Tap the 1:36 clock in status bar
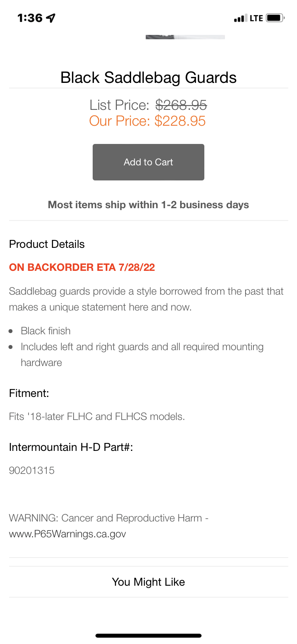This screenshot has width=297, height=644. click(30, 18)
